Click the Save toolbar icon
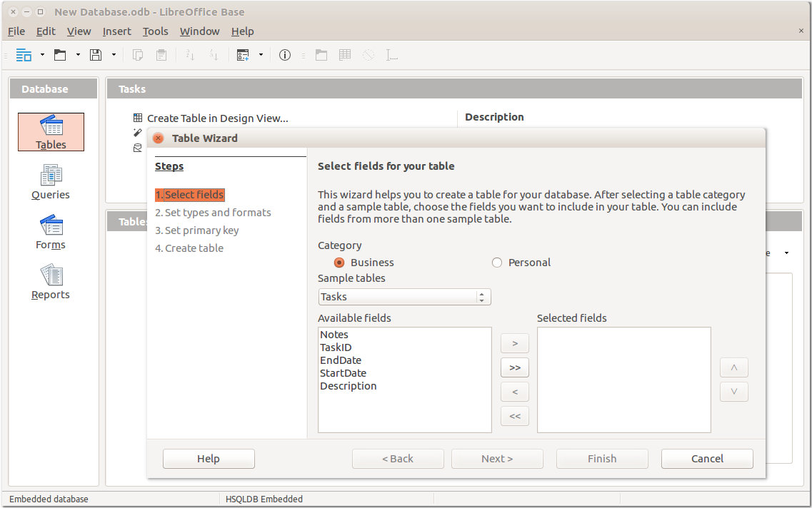The height and width of the screenshot is (508, 812). (x=96, y=55)
